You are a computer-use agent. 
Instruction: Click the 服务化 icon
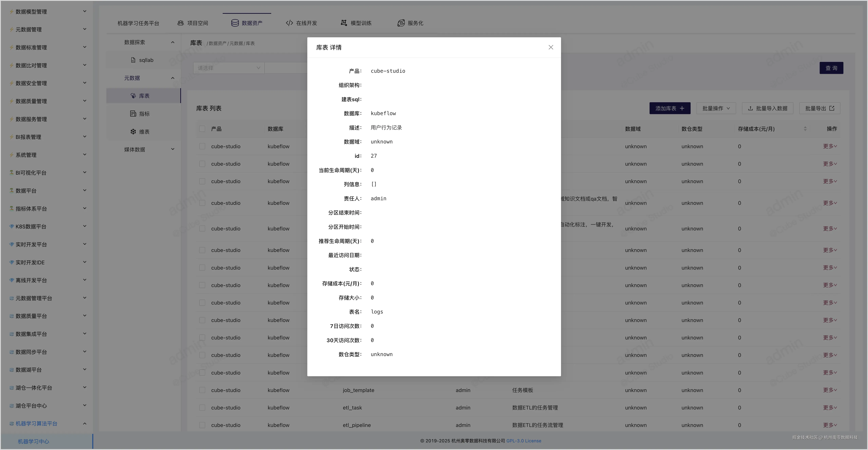(401, 23)
